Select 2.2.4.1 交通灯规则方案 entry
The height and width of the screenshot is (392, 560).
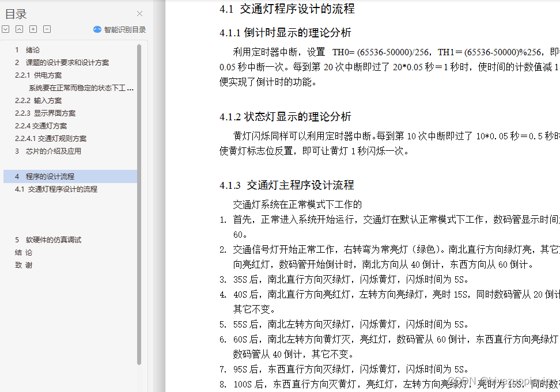click(50, 138)
